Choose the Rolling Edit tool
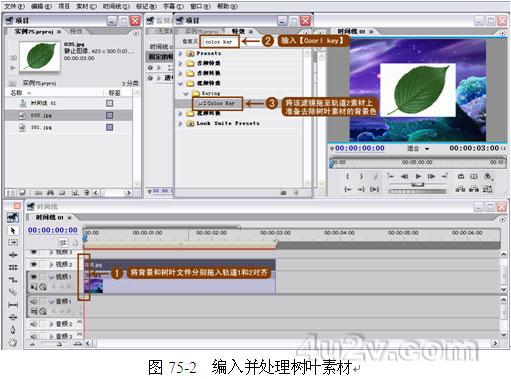 [13, 267]
